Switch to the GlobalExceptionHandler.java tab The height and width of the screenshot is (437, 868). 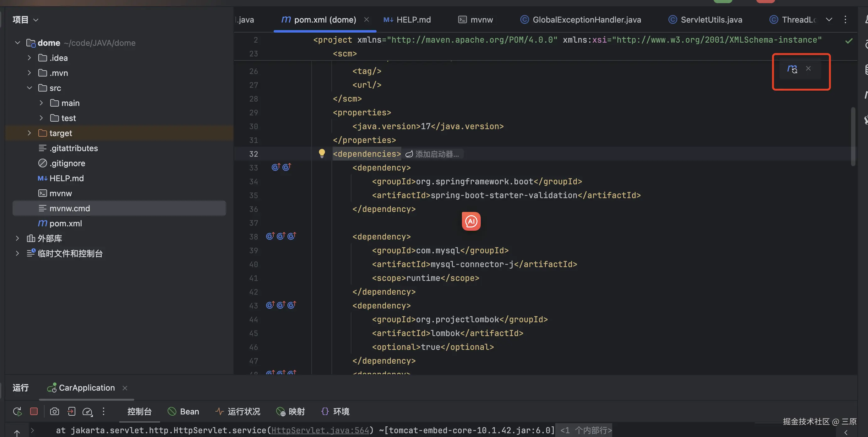tap(586, 19)
